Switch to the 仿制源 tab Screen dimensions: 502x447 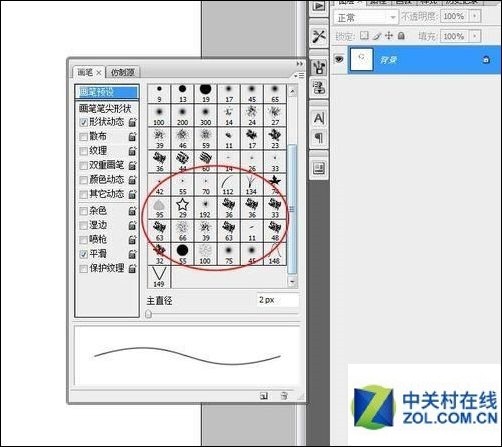pos(123,72)
